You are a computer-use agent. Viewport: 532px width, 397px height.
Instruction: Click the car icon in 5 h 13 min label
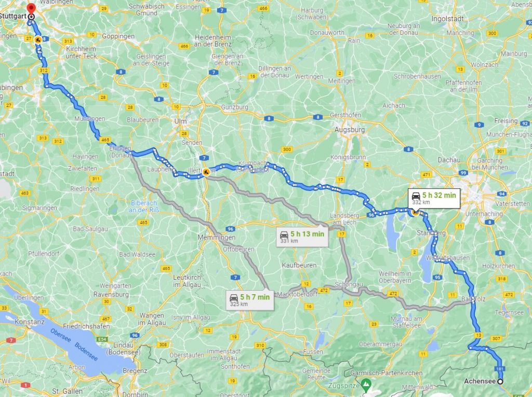click(284, 234)
